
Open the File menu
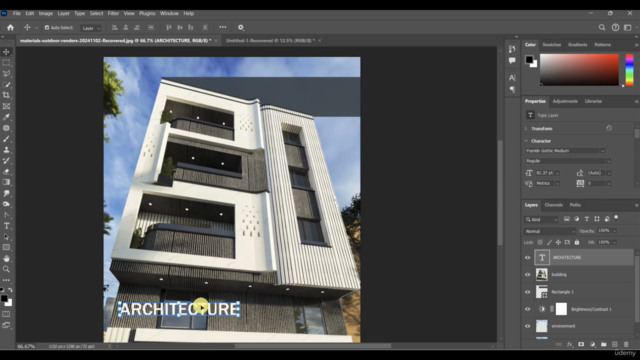pos(16,13)
